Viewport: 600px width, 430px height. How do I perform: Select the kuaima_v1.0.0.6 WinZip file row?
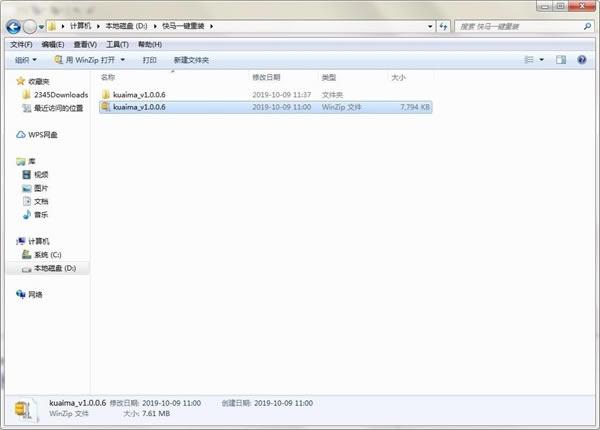tap(266, 107)
